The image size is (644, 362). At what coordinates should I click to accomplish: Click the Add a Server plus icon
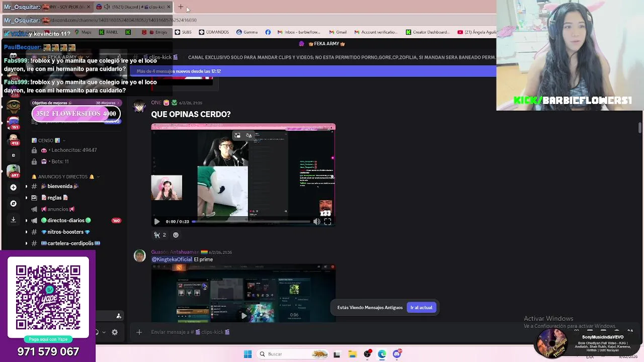tap(13, 187)
